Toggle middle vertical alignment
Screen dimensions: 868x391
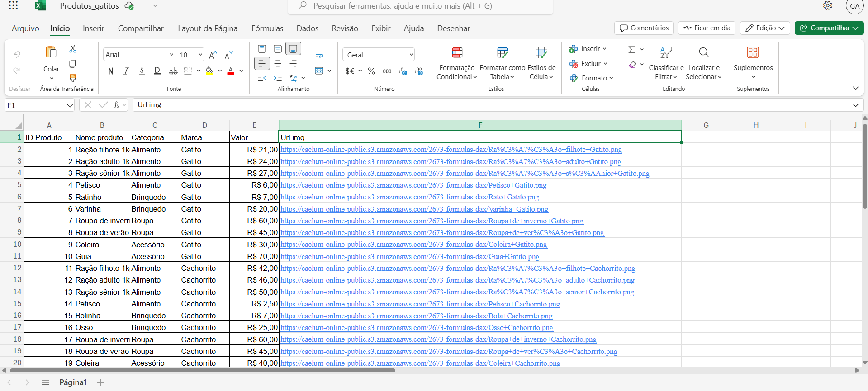pos(278,49)
